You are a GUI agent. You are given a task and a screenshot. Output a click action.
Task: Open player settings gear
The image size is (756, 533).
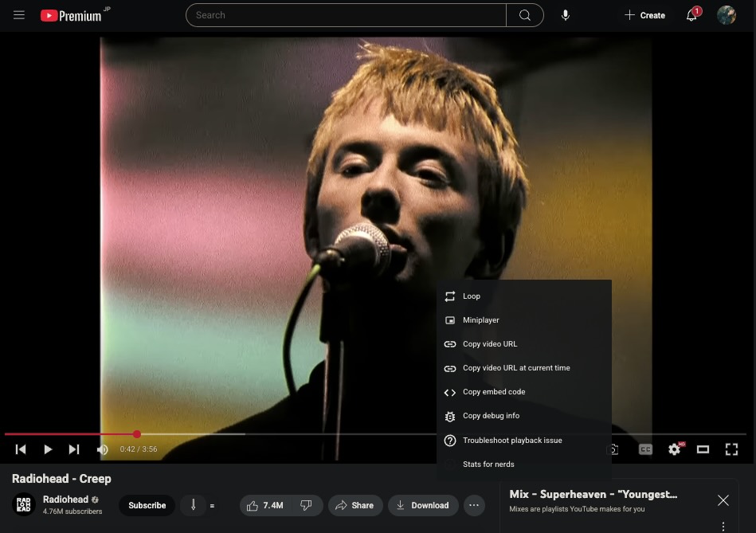point(675,449)
